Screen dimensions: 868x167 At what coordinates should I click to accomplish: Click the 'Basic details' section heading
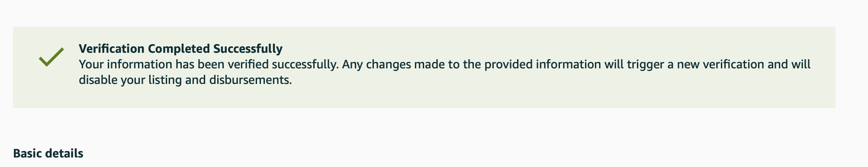coord(48,153)
